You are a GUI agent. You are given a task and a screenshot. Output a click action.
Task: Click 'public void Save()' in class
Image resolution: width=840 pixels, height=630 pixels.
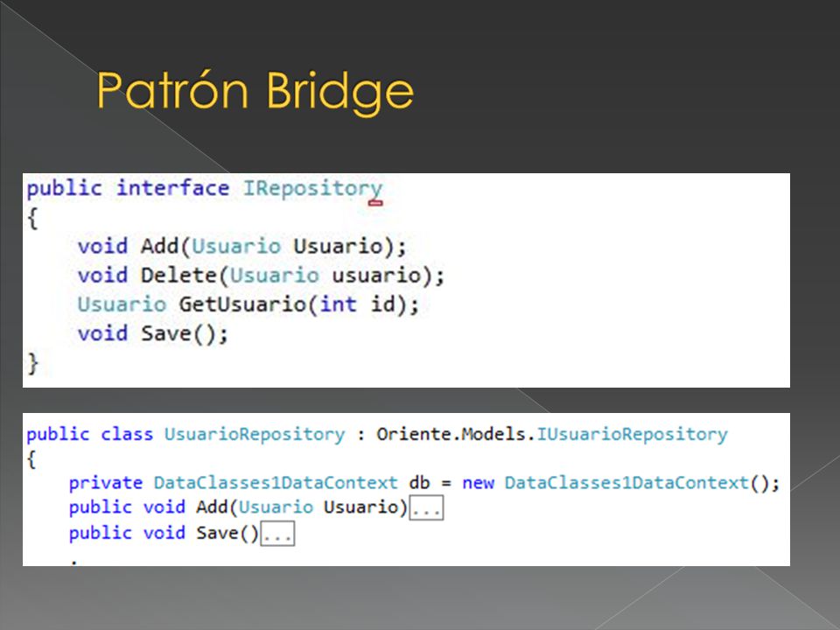[x=164, y=533]
